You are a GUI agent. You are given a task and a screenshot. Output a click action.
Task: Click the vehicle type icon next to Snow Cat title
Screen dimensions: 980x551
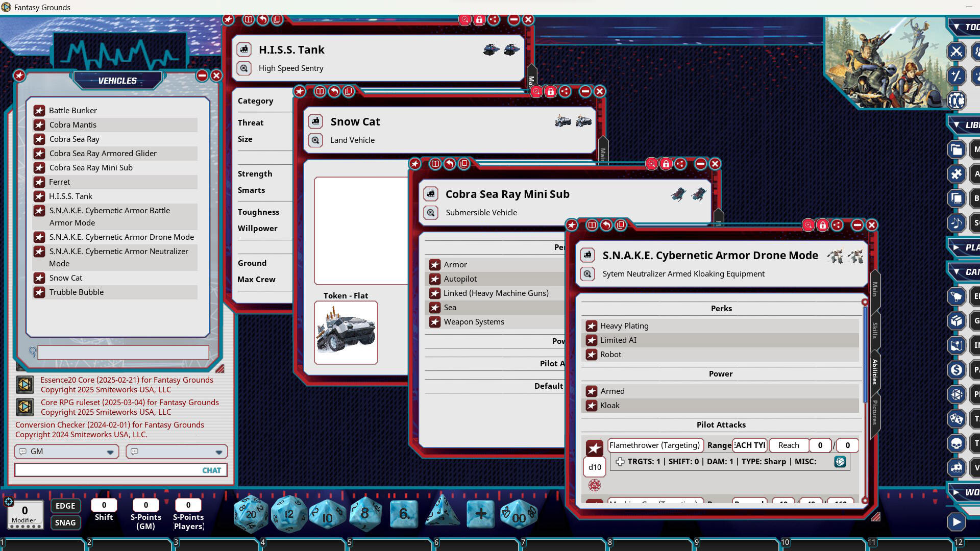[316, 121]
